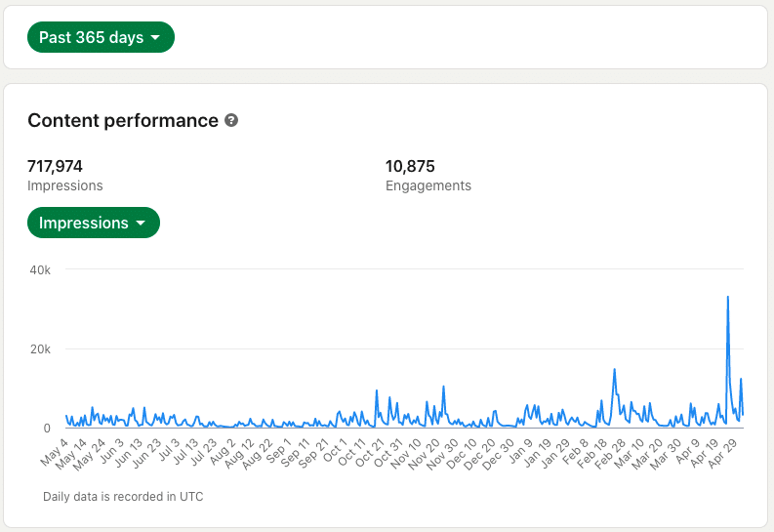Image resolution: width=774 pixels, height=532 pixels.
Task: Open the Past 365 days dropdown
Action: (101, 37)
